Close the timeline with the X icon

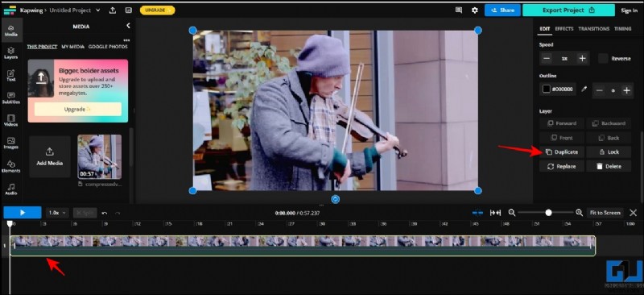pyautogui.click(x=634, y=213)
